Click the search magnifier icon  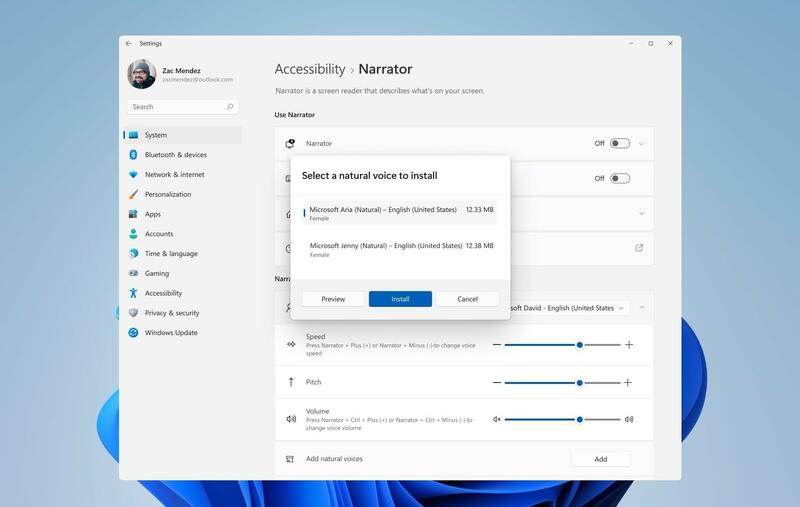pyautogui.click(x=230, y=107)
